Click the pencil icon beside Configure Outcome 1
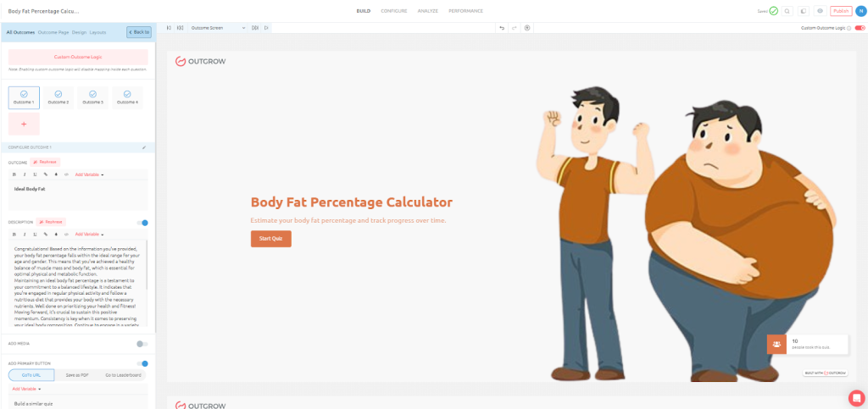868x409 pixels. coord(144,147)
